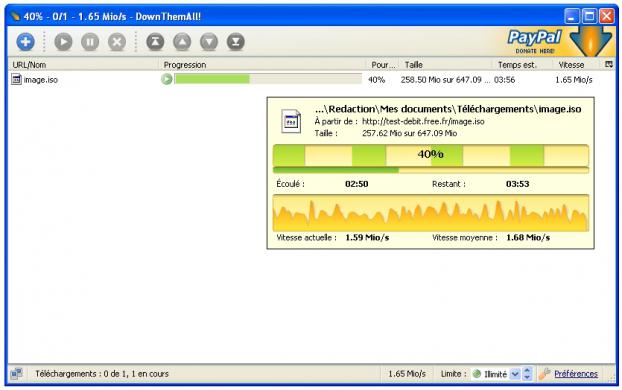Click the Écoulé 02:50 value
The image size is (622, 390).
357,184
